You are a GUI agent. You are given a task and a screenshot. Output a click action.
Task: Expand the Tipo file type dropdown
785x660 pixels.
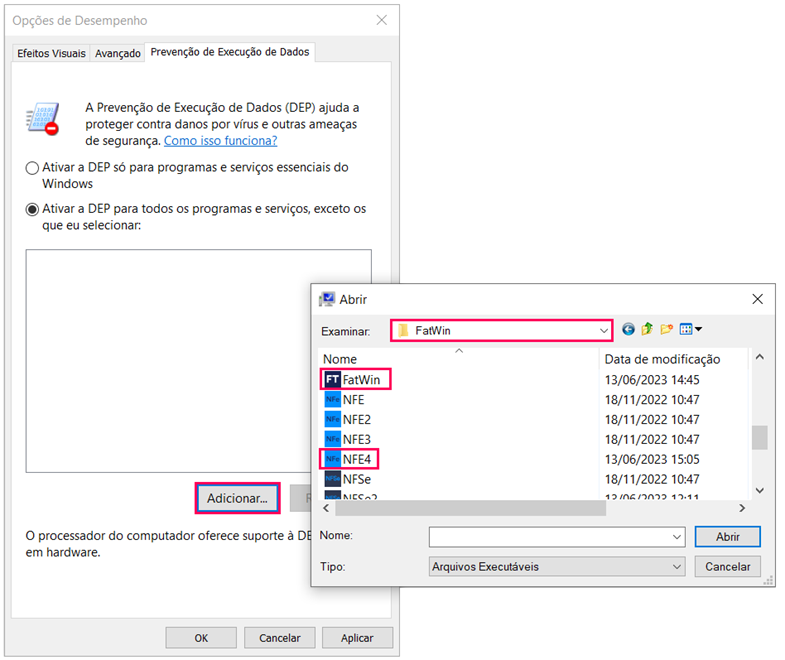coord(677,567)
